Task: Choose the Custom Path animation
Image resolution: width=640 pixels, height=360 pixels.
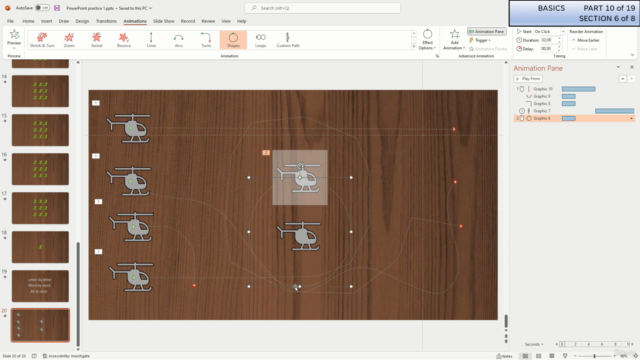Action: pos(288,40)
